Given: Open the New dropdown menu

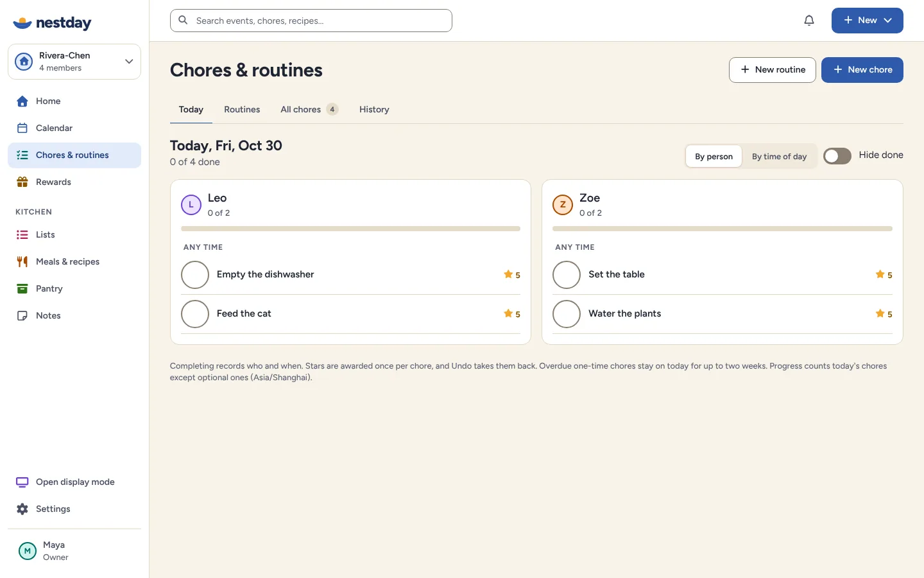Looking at the screenshot, I should coord(868,21).
